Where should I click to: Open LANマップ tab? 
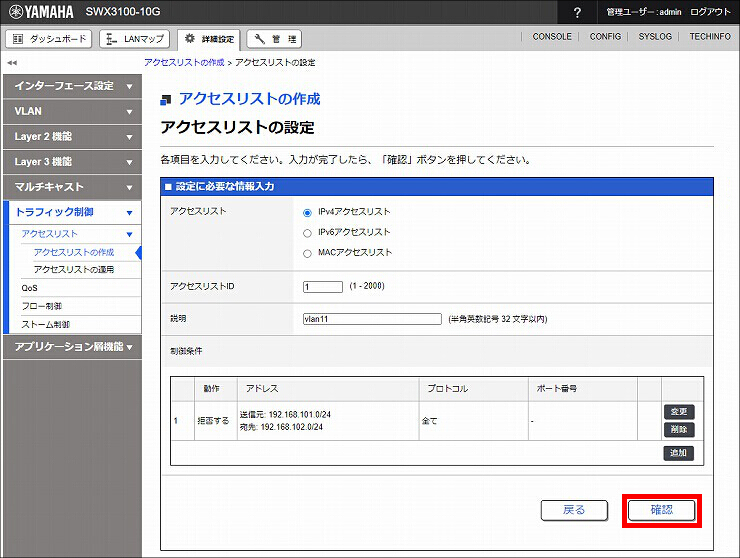(135, 39)
